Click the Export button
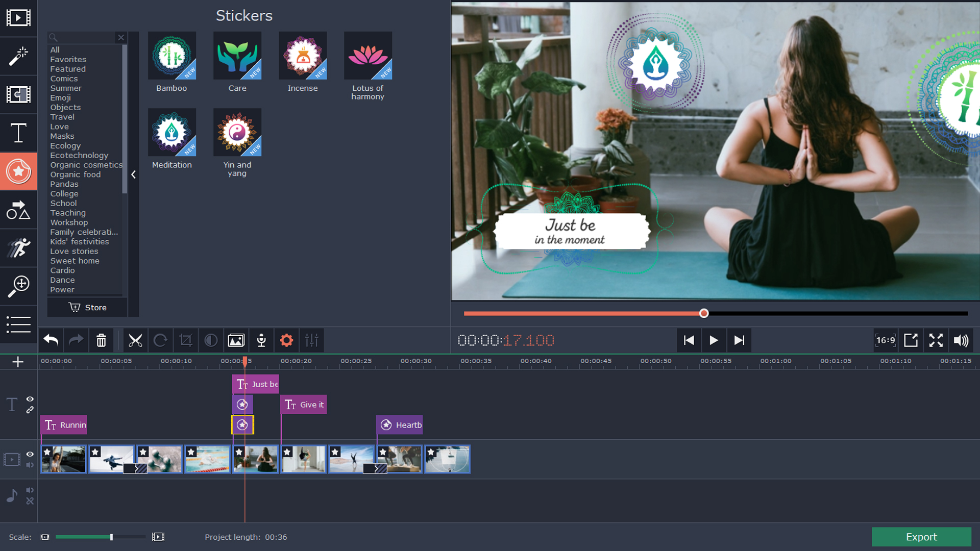The width and height of the screenshot is (980, 551). pyautogui.click(x=921, y=537)
